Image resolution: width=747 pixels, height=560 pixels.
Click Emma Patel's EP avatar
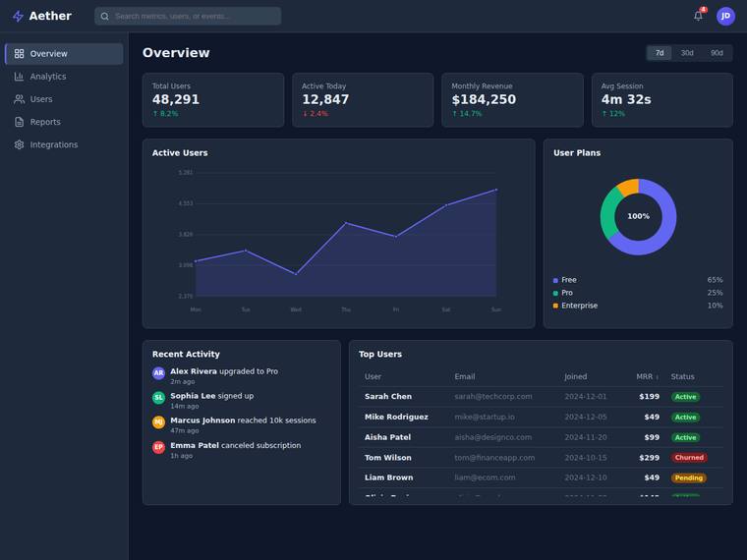click(158, 447)
